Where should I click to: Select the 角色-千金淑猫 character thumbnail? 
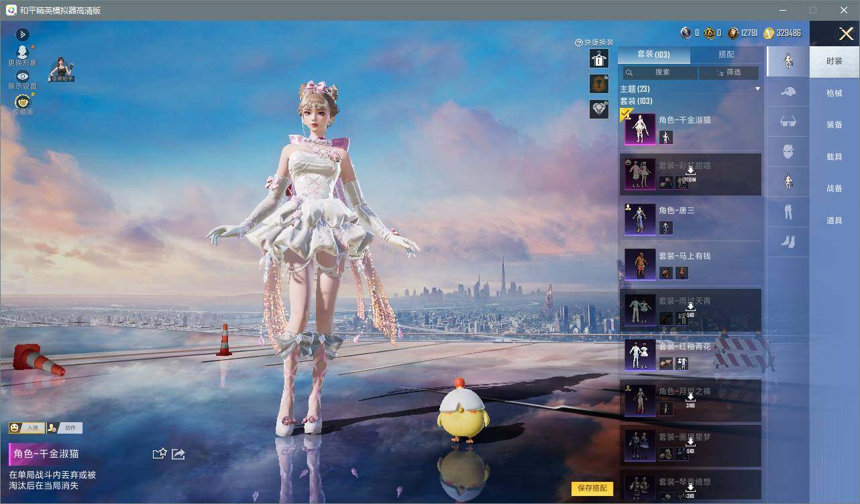coord(640,129)
